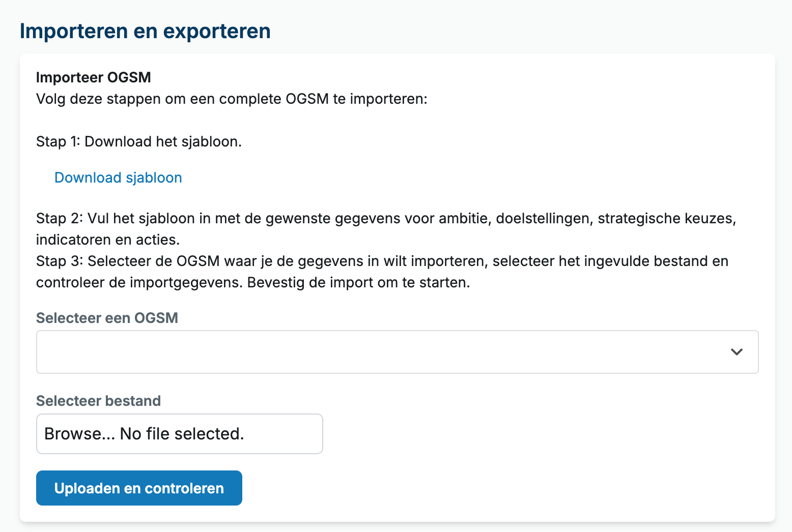This screenshot has width=792, height=532.
Task: Click Browse... to choose a file
Action: (x=79, y=434)
